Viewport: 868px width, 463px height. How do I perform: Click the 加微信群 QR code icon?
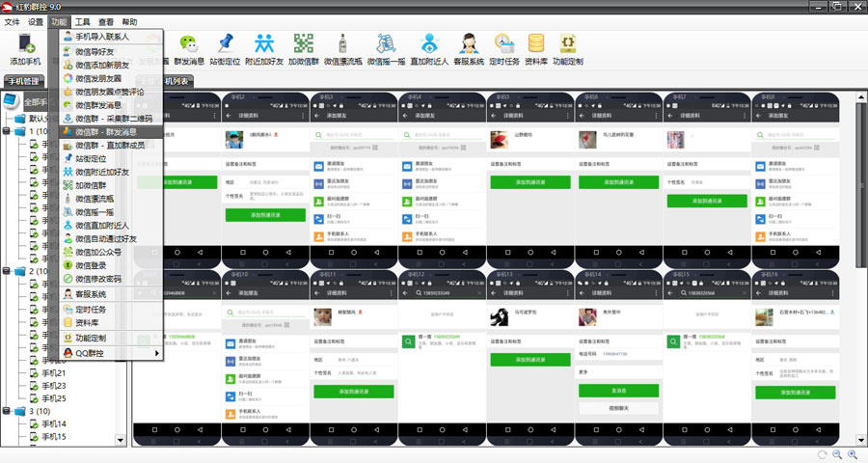pyautogui.click(x=304, y=49)
